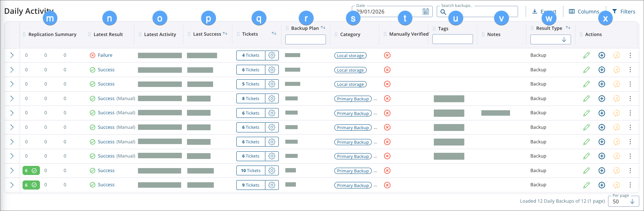This screenshot has height=211, width=644.
Task: Toggle Manually Verified X in 5 Tickets row
Action: coord(387,84)
